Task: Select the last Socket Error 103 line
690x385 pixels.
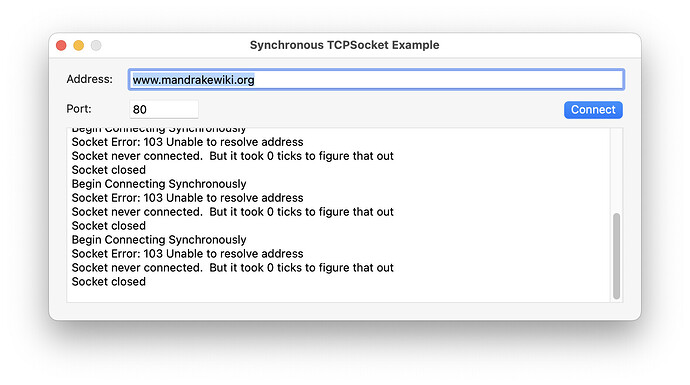Action: (187, 253)
